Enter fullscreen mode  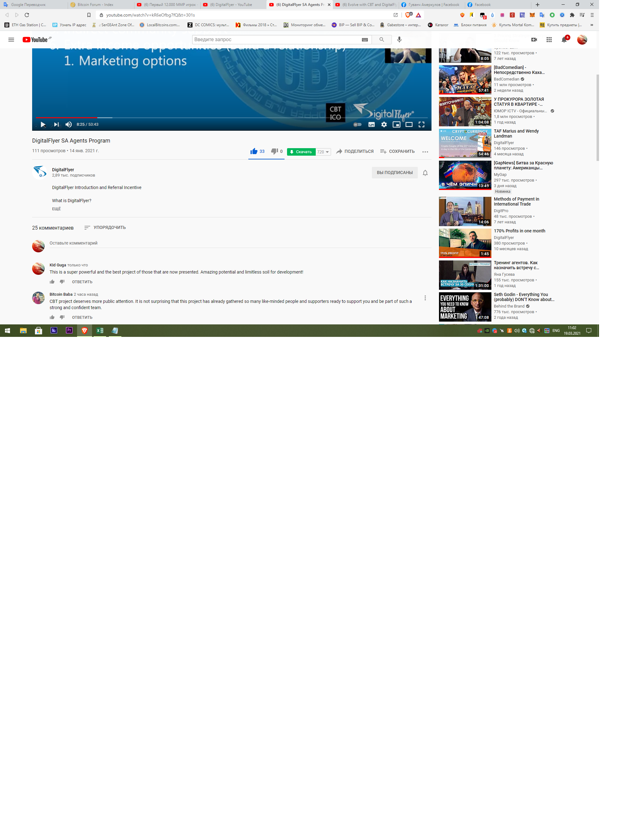tap(422, 124)
